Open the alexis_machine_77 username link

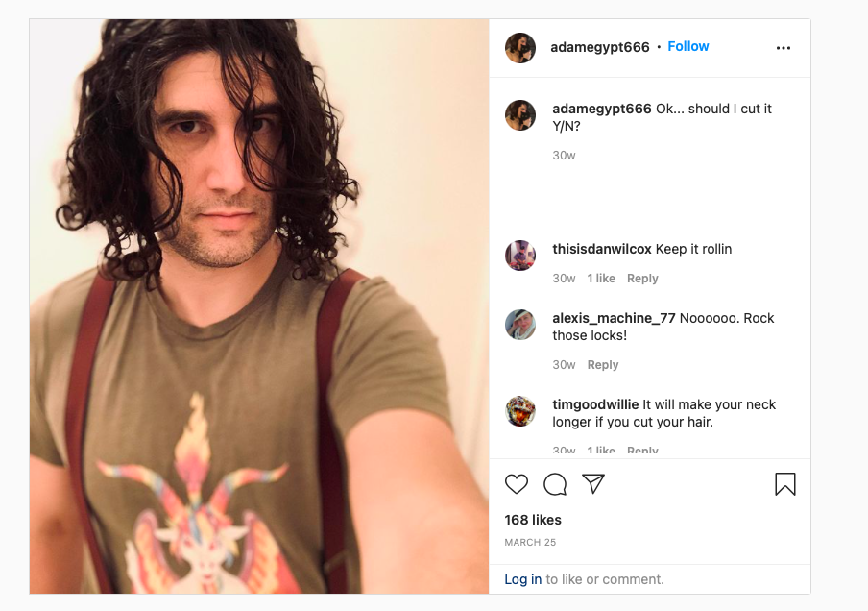(614, 318)
